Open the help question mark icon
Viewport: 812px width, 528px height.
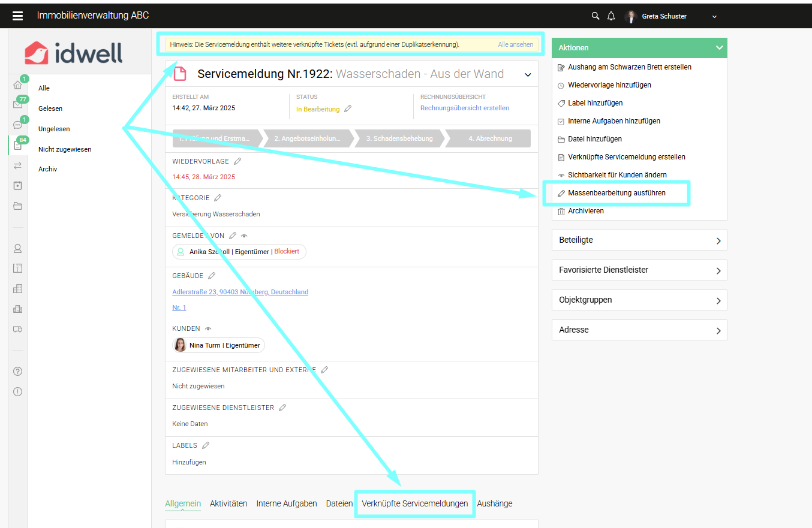point(17,372)
